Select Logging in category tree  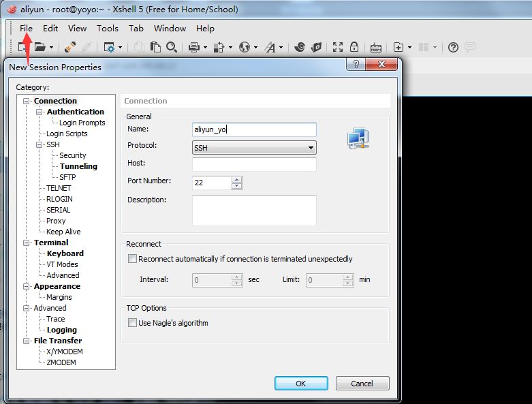pyautogui.click(x=62, y=330)
